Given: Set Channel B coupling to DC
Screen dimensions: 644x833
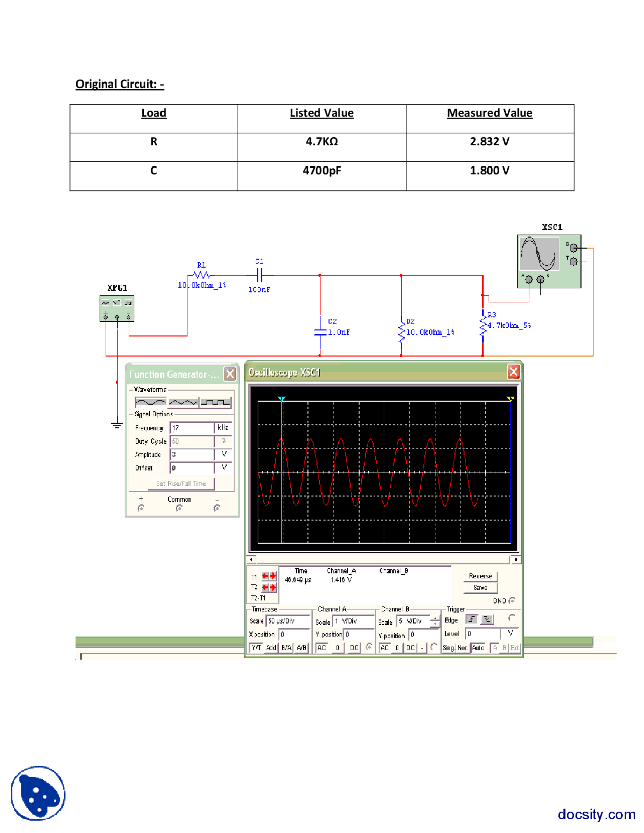Looking at the screenshot, I should [x=410, y=648].
